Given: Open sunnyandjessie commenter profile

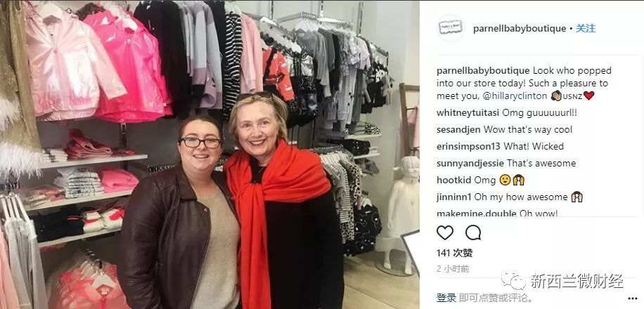Looking at the screenshot, I should (470, 164).
